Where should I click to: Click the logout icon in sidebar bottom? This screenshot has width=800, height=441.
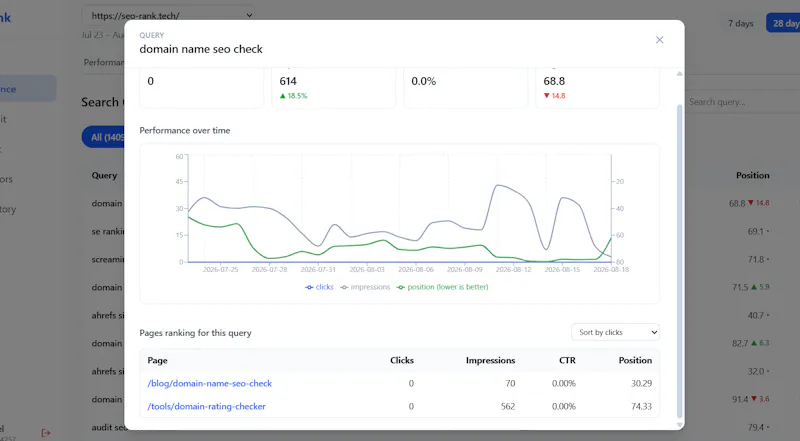point(45,433)
